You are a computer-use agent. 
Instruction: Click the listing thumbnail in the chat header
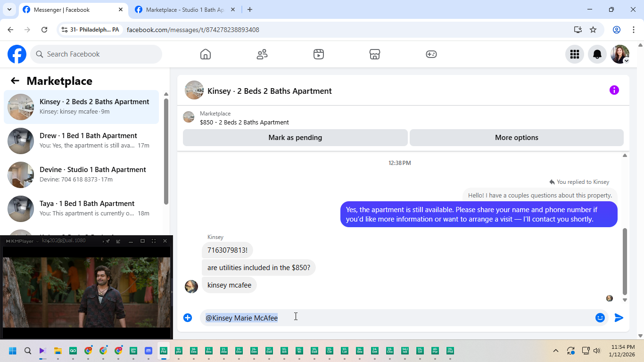click(194, 90)
